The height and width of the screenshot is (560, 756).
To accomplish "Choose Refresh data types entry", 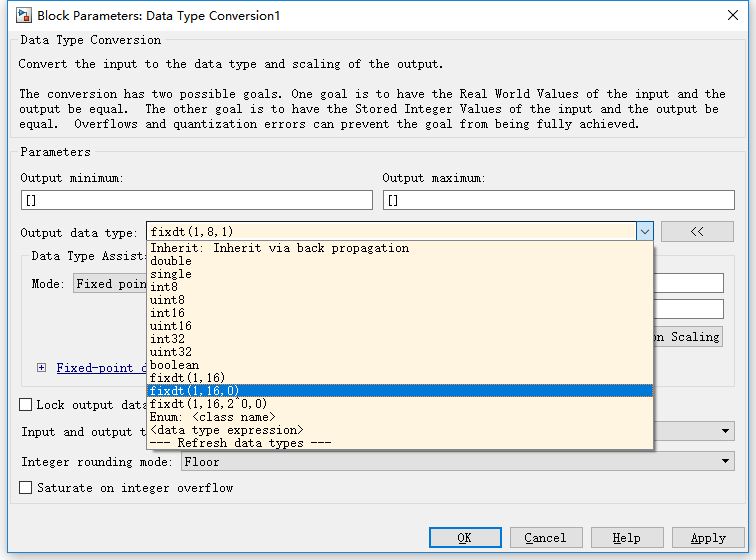I will 240,443.
